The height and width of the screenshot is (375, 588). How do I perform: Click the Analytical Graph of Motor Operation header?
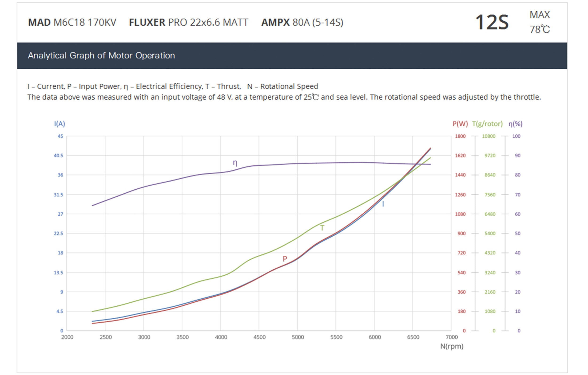coord(101,56)
